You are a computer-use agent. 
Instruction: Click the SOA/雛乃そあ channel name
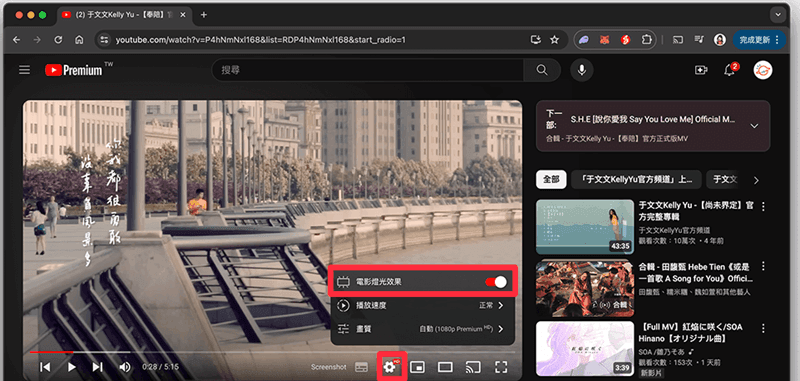[661, 352]
